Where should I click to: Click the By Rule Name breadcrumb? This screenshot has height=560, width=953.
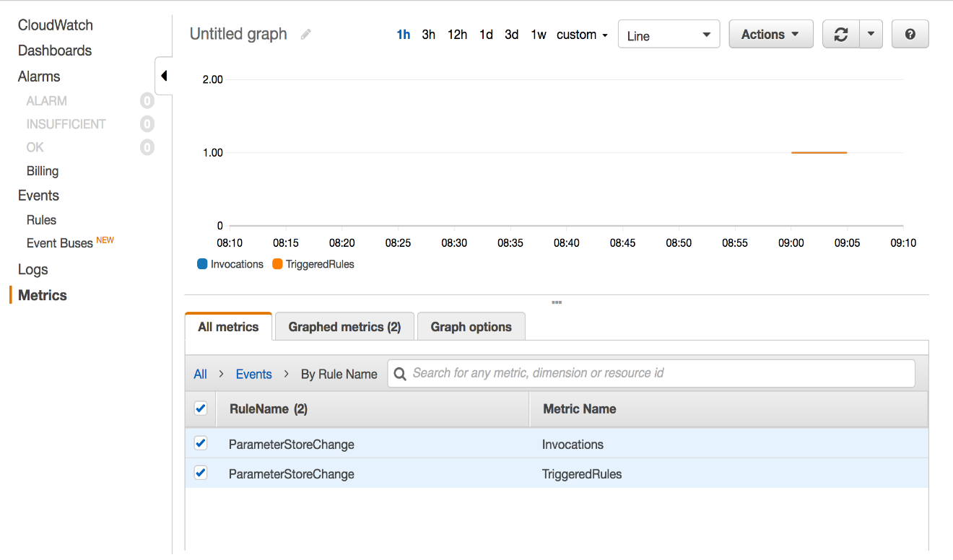tap(339, 374)
